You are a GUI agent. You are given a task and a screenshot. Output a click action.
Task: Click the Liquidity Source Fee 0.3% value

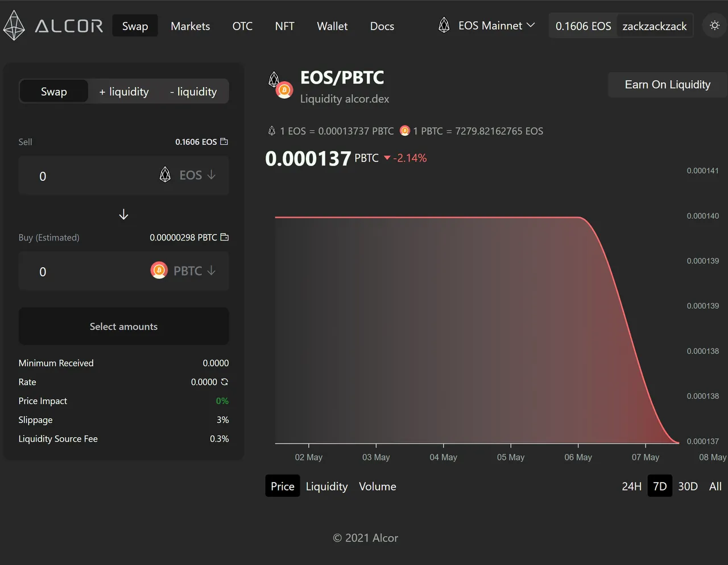[220, 439]
